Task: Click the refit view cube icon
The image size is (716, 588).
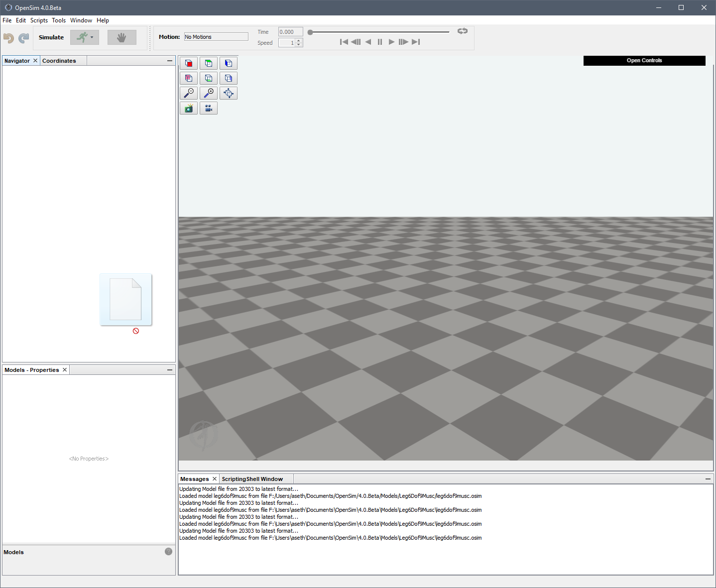Action: coord(229,93)
